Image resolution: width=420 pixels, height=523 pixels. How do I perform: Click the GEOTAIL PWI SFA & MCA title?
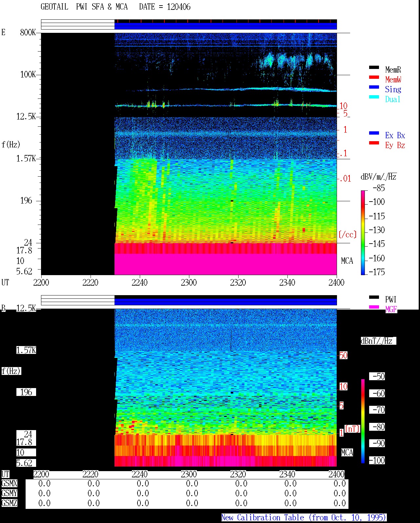(x=84, y=7)
